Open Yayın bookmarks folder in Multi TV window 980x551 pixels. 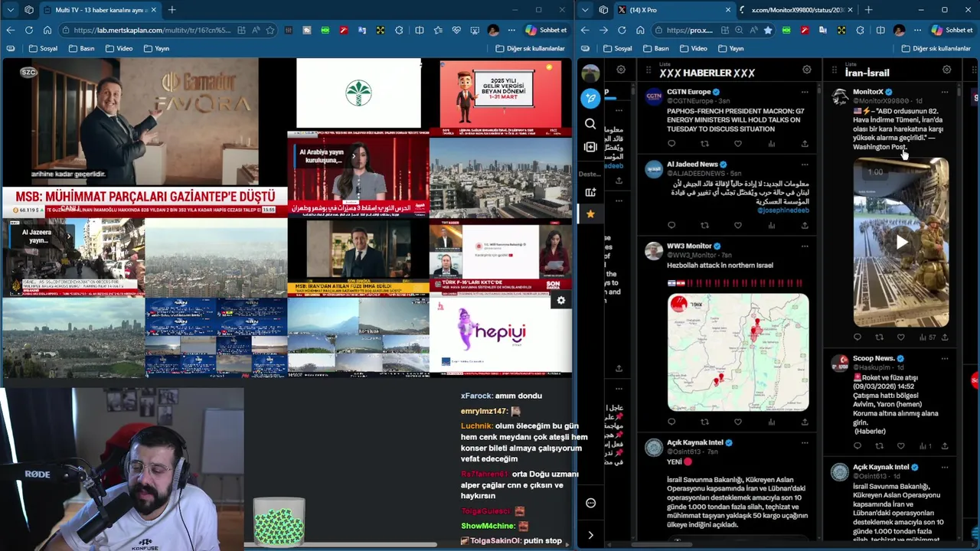[x=156, y=48]
